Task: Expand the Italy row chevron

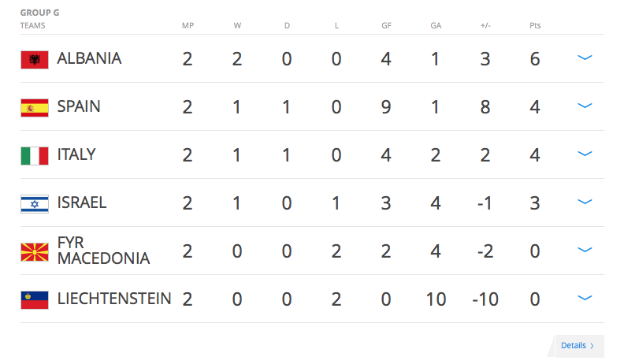Action: (585, 154)
